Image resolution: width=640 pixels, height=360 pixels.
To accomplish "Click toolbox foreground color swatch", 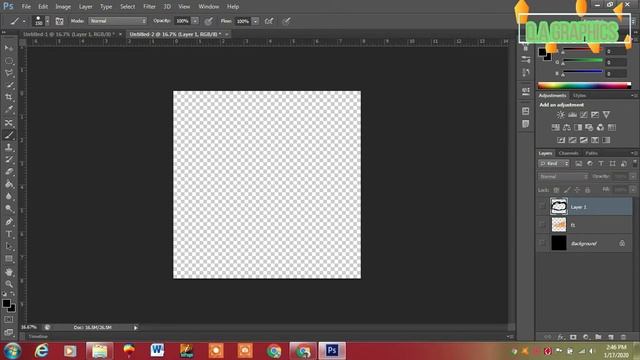I will (6, 303).
